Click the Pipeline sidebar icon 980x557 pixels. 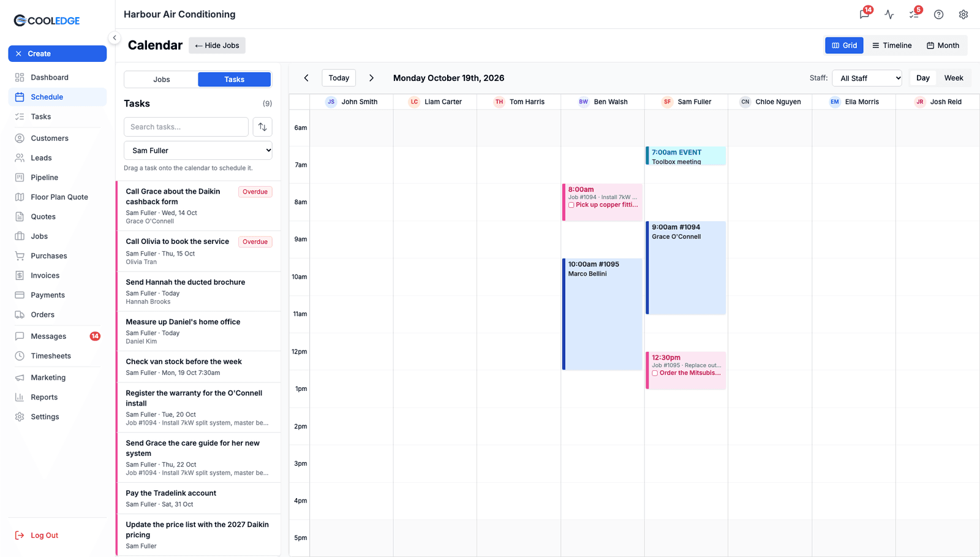20,177
